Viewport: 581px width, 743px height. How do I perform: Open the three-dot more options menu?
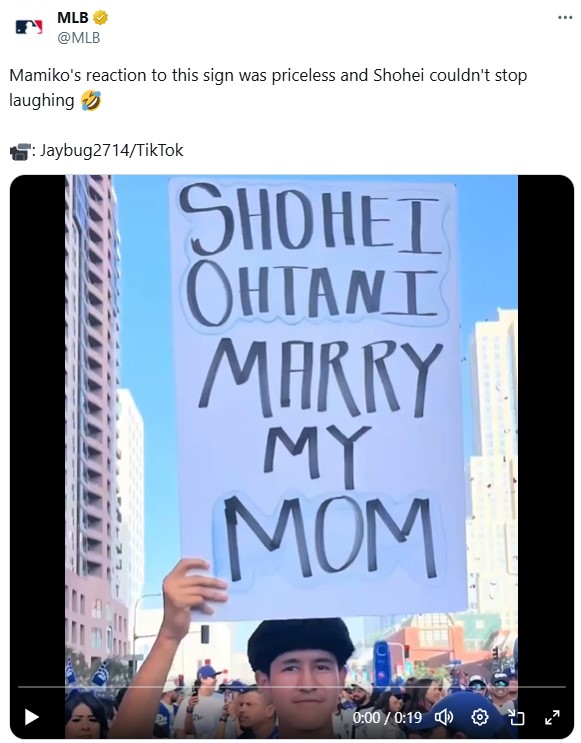click(x=565, y=18)
